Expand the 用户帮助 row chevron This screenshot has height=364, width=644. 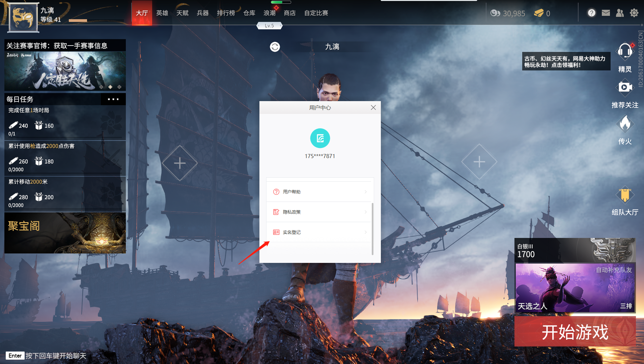pos(366,192)
